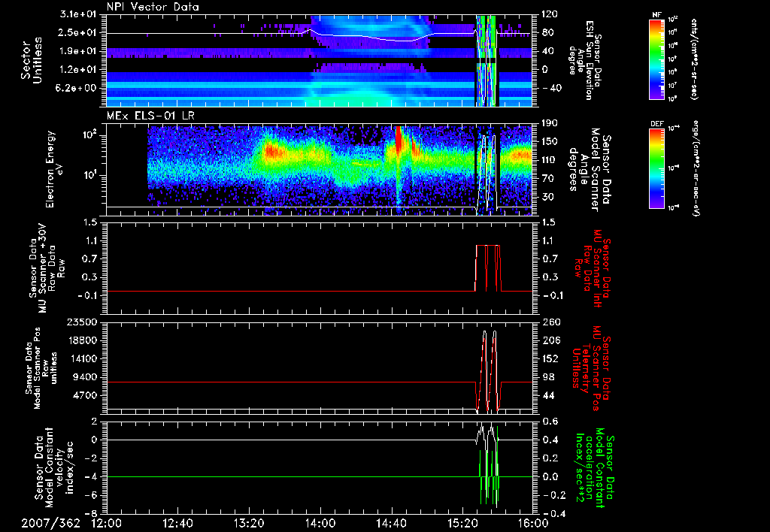Viewport: 770px width, 532px height.
Task: Click the '13:20' time axis tick label
Action: (x=249, y=523)
